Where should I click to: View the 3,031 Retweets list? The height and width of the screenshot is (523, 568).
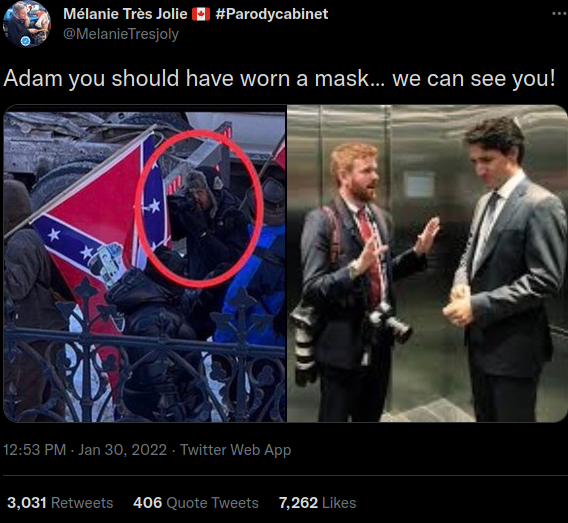point(60,503)
